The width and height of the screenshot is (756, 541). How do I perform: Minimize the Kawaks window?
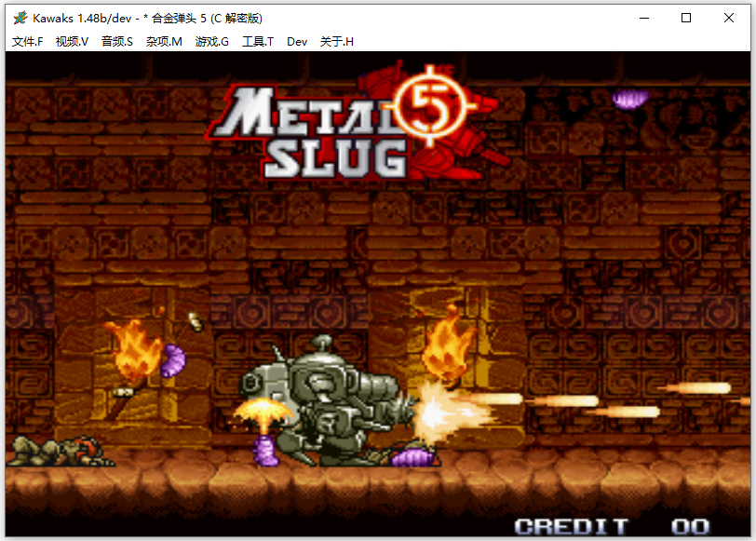644,19
